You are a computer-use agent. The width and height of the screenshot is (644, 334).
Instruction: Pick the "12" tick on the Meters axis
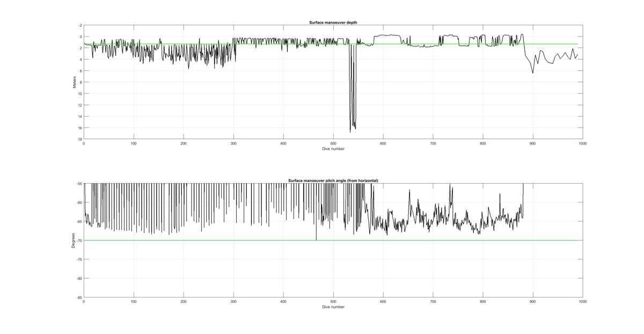click(x=80, y=105)
